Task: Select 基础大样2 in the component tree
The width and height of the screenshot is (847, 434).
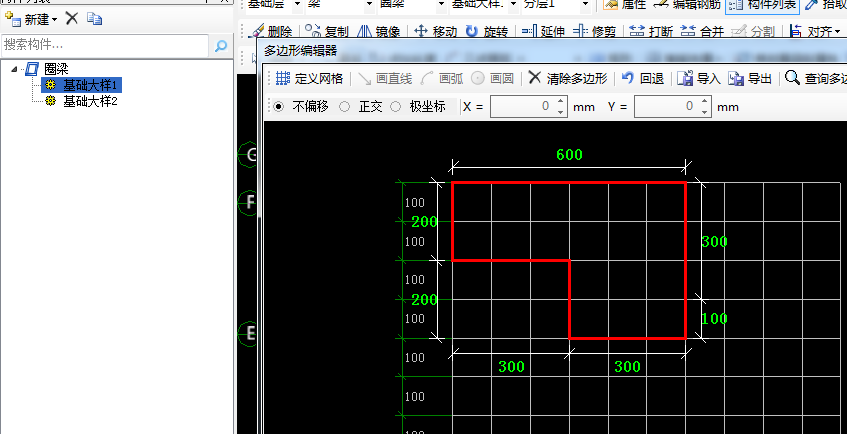Action: [90, 101]
